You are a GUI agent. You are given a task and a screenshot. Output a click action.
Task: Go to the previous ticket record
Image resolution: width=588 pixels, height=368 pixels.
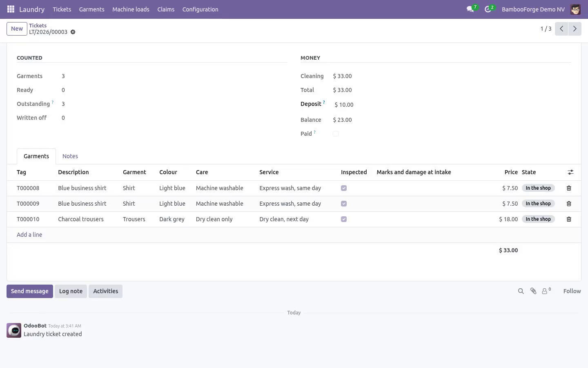[x=561, y=29]
